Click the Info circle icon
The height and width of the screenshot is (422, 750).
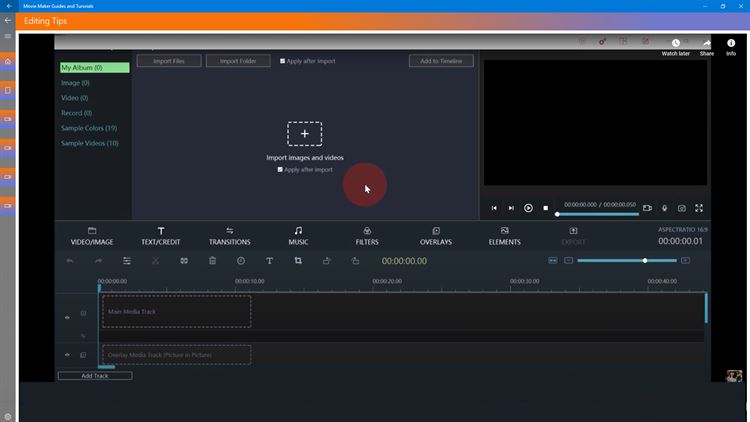click(x=731, y=43)
